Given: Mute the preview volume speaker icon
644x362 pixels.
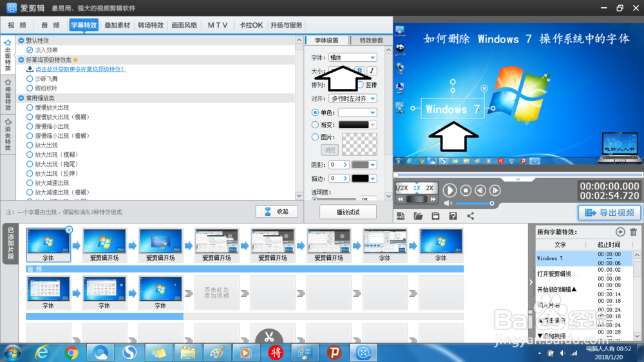Looking at the screenshot, I should click(448, 204).
